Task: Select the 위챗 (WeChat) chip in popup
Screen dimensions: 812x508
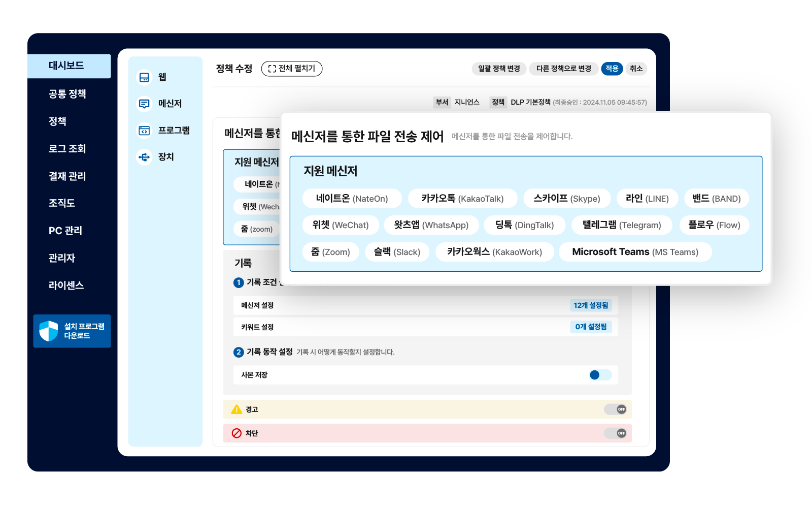Action: pyautogui.click(x=341, y=225)
